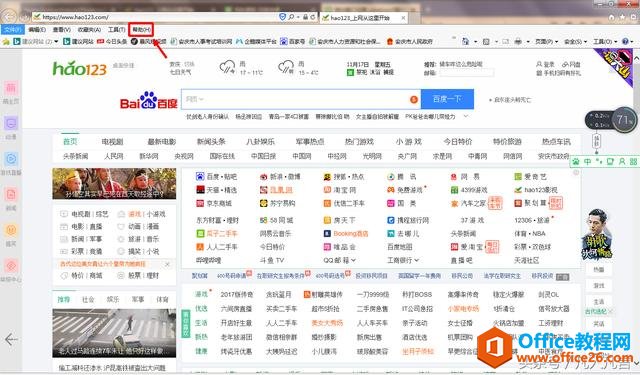Click the command bar read mail icon
Viewport: 640px width, 375px height.
click(x=506, y=42)
